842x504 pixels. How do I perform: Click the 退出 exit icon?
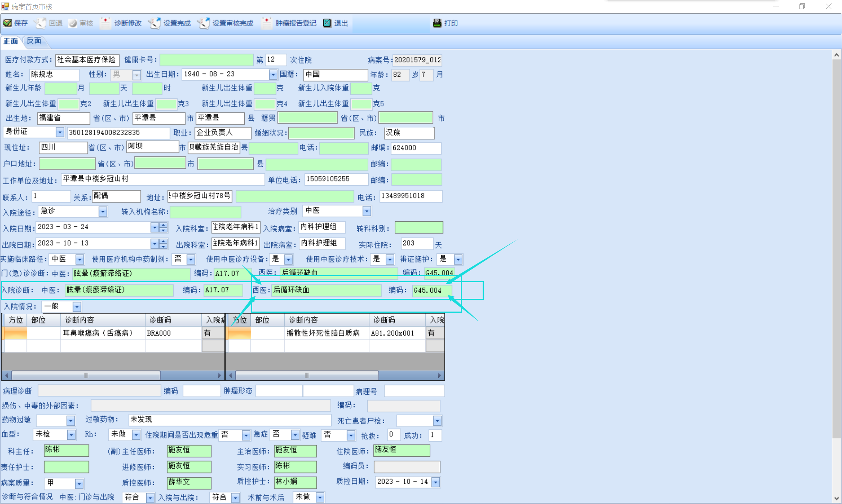tap(327, 23)
